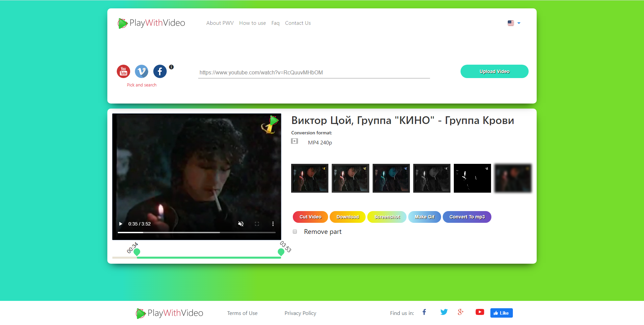Select the blurred filter thumbnail
This screenshot has height=325, width=644.
pos(513,178)
